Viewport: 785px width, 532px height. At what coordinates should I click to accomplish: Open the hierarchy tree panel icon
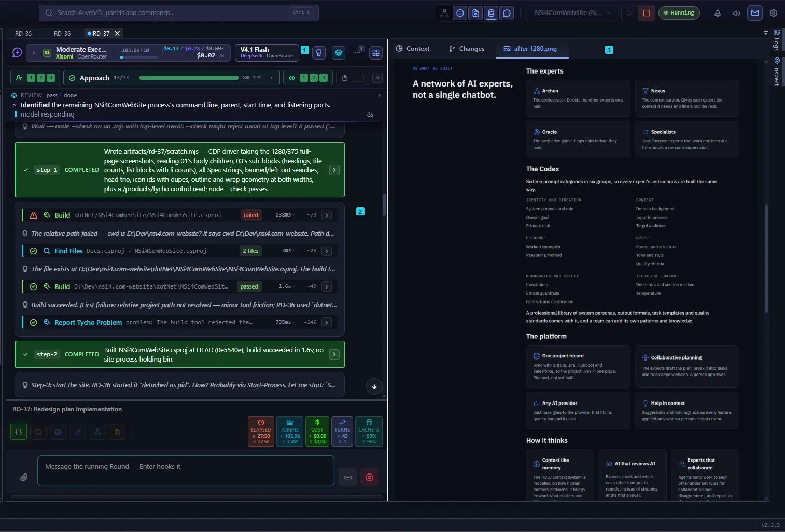(444, 13)
